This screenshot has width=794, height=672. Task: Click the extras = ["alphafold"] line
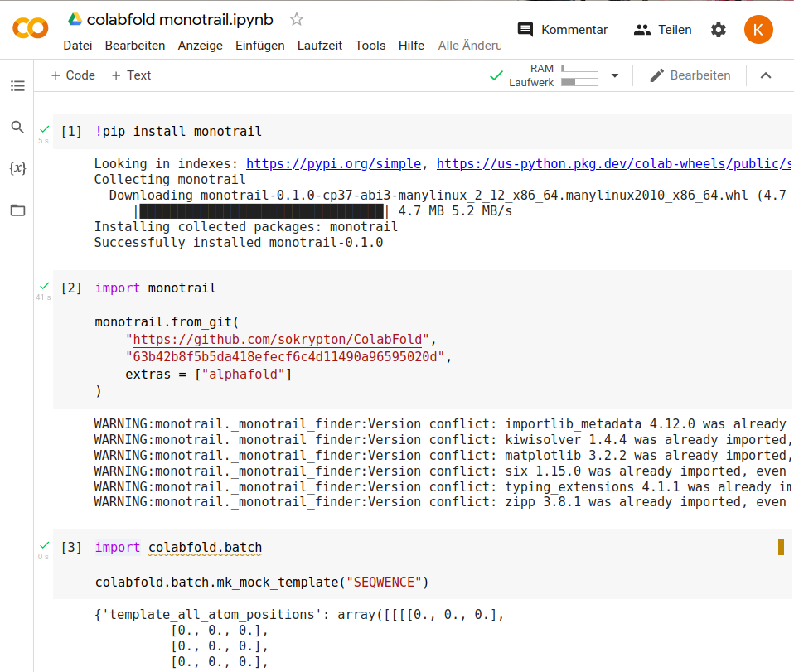point(209,375)
